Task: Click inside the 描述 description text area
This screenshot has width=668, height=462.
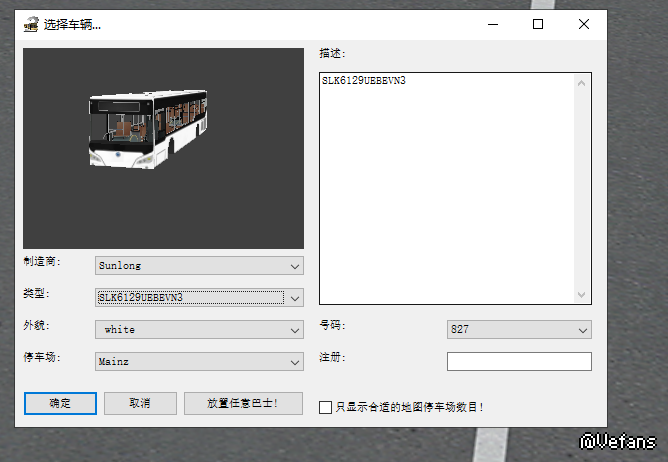Action: [x=445, y=190]
